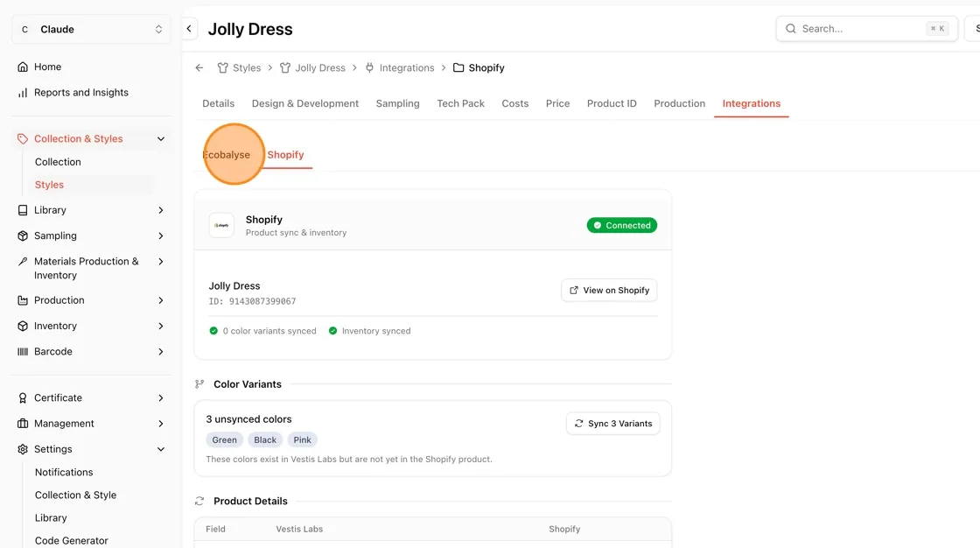
Task: Expand Materials Production & Inventory chevron
Action: tap(161, 262)
